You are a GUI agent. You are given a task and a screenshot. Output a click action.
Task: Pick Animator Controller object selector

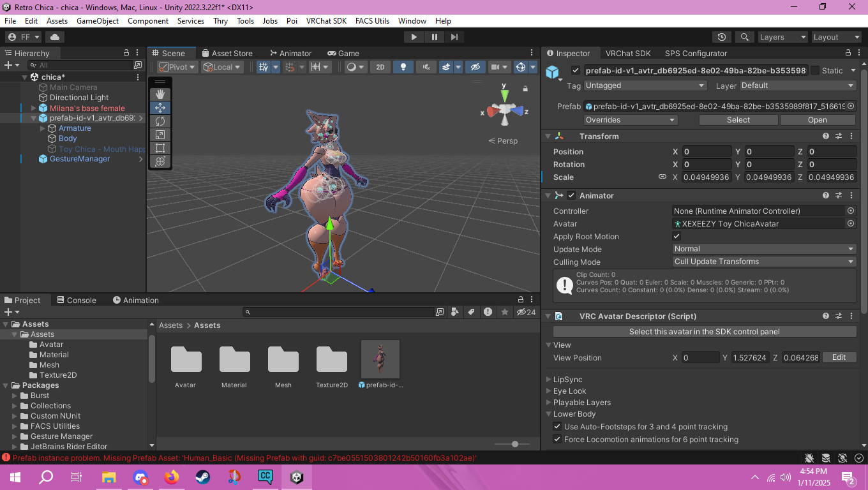850,211
